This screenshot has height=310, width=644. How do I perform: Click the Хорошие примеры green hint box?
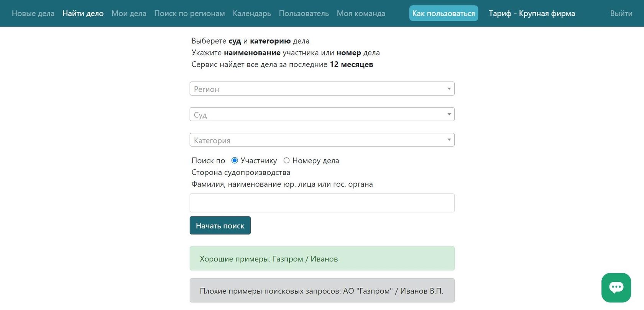(x=322, y=259)
